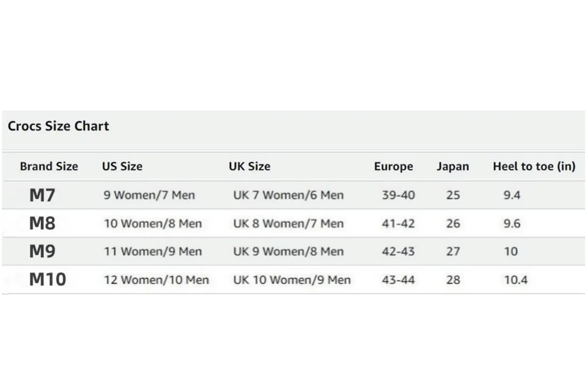The image size is (588, 392).
Task: Click the US Size column header
Action: (122, 167)
